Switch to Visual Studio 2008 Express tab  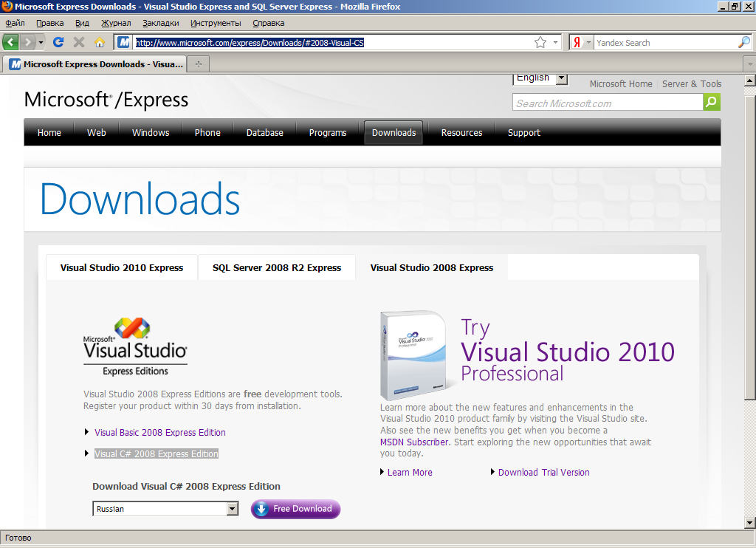[x=431, y=268]
